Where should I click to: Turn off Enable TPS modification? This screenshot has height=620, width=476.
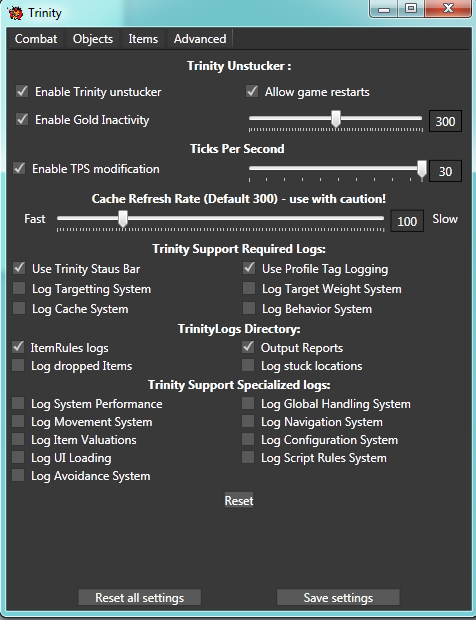[x=19, y=168]
